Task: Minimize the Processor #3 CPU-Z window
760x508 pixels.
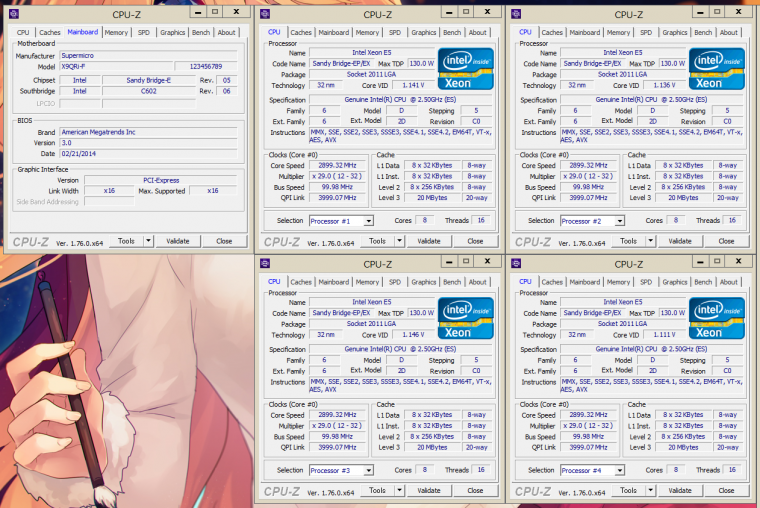Action: (449, 262)
